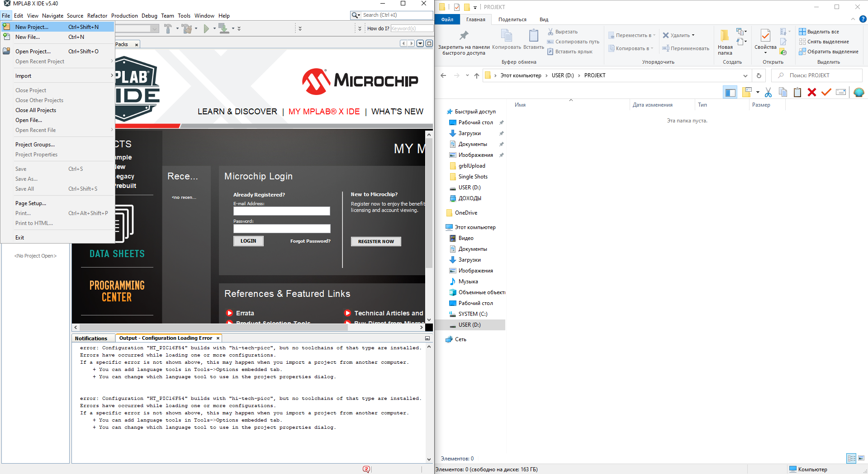Choose New Project from File menu
The height and width of the screenshot is (474, 868).
tap(57, 27)
